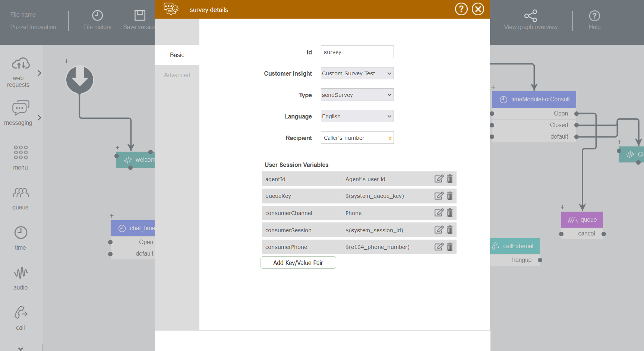Open the Language dropdown set to English

[357, 116]
